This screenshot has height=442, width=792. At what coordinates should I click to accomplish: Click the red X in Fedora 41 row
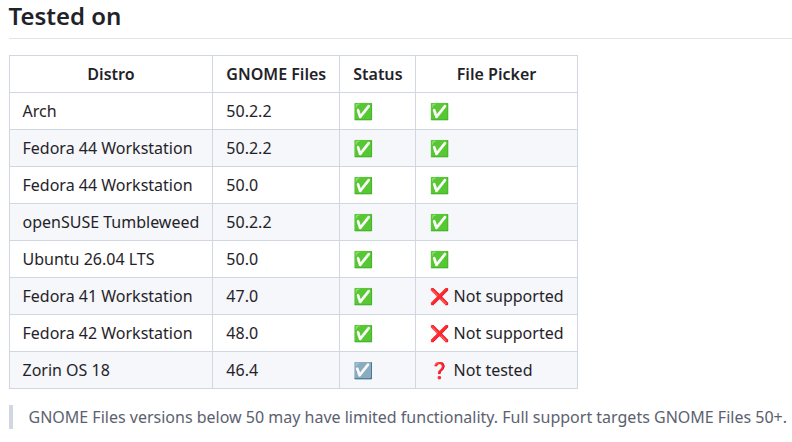click(439, 297)
